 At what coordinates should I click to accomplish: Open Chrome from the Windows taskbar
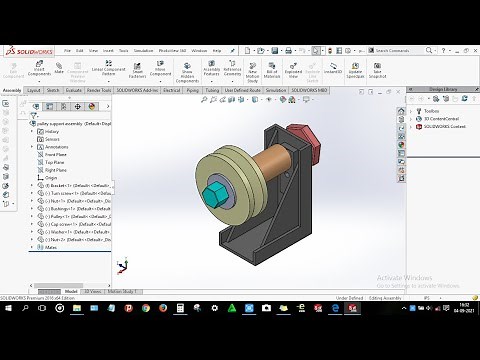click(146, 308)
